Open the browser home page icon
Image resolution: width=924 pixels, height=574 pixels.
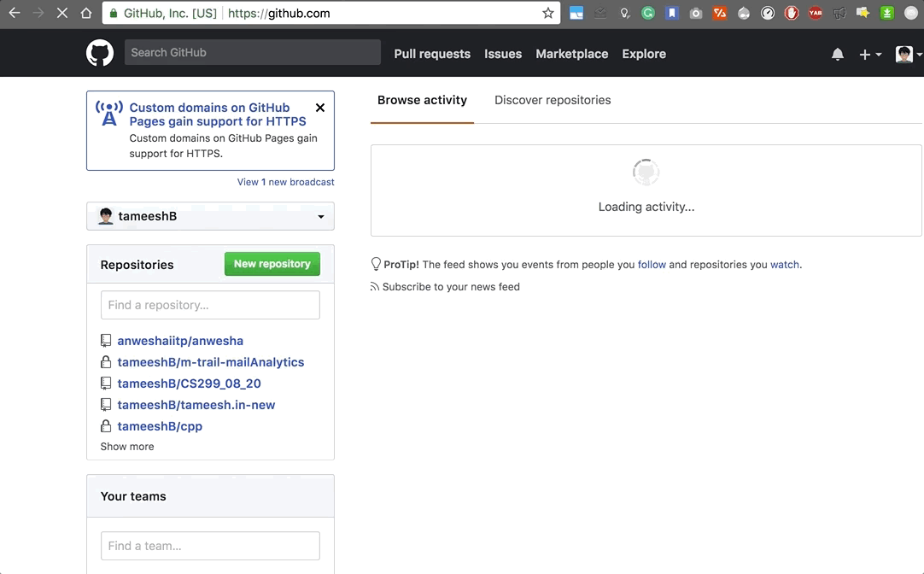86,13
